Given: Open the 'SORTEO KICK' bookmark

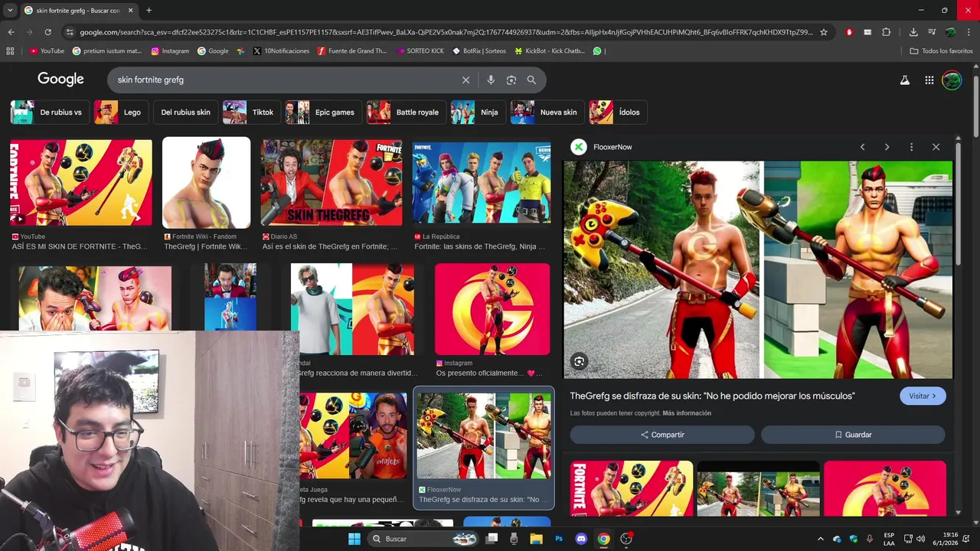Looking at the screenshot, I should pos(420,51).
